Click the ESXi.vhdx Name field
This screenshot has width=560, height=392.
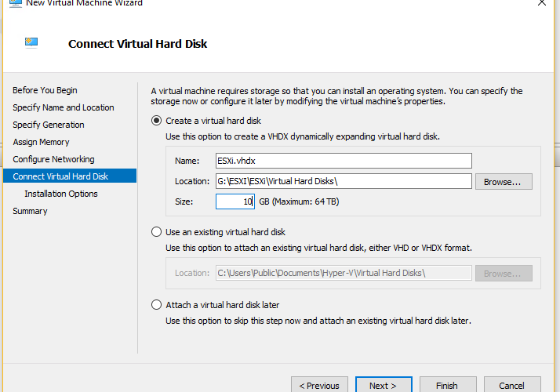(344, 161)
